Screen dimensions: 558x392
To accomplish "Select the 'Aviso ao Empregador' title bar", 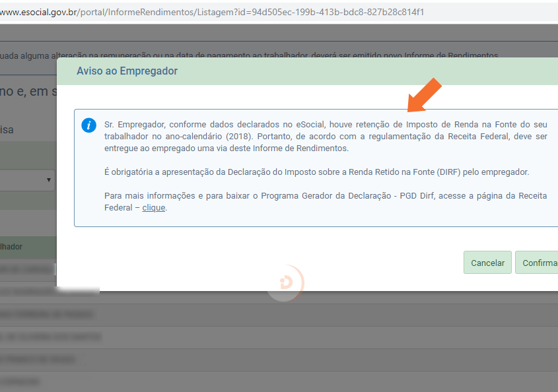I will point(127,71).
